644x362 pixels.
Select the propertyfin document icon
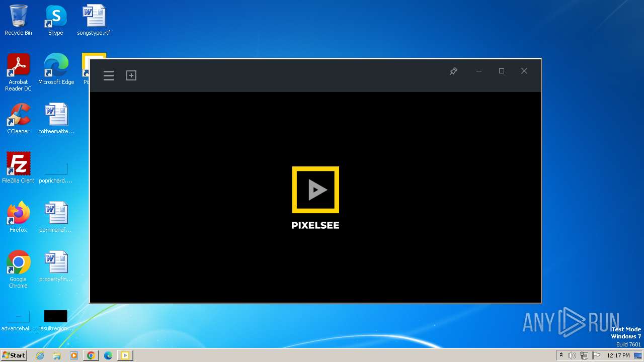pos(56,266)
